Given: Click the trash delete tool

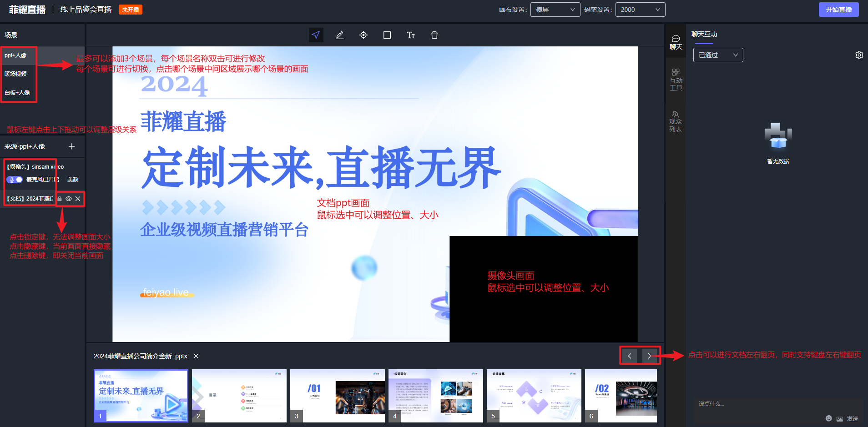Looking at the screenshot, I should [x=434, y=35].
